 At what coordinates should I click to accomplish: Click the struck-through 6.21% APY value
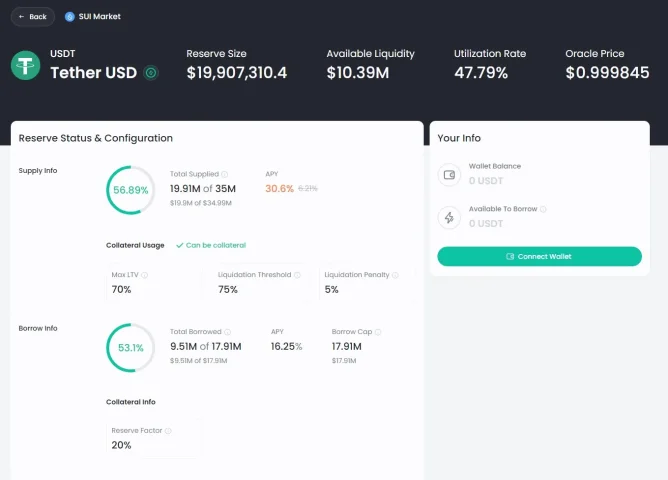coord(308,188)
